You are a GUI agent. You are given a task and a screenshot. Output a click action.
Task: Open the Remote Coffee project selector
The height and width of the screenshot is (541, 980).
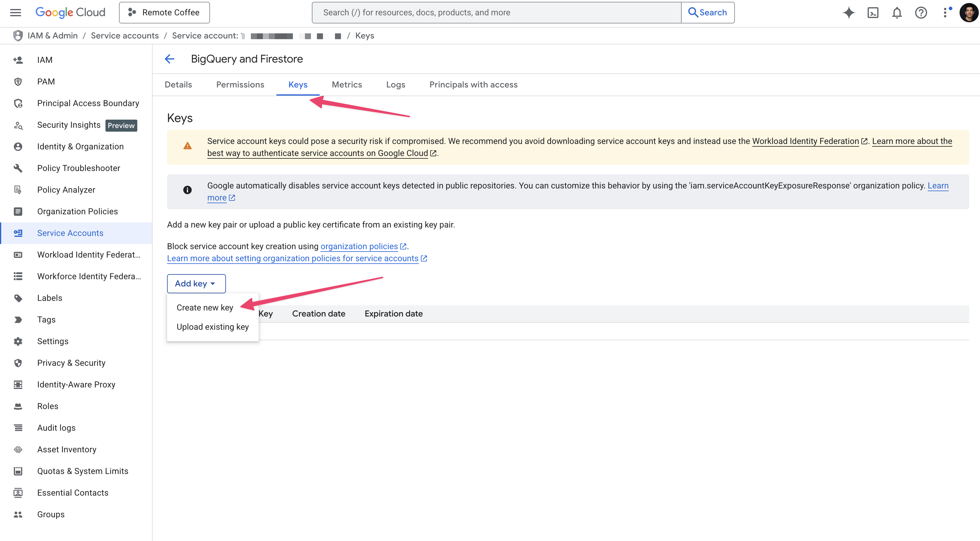pos(164,13)
